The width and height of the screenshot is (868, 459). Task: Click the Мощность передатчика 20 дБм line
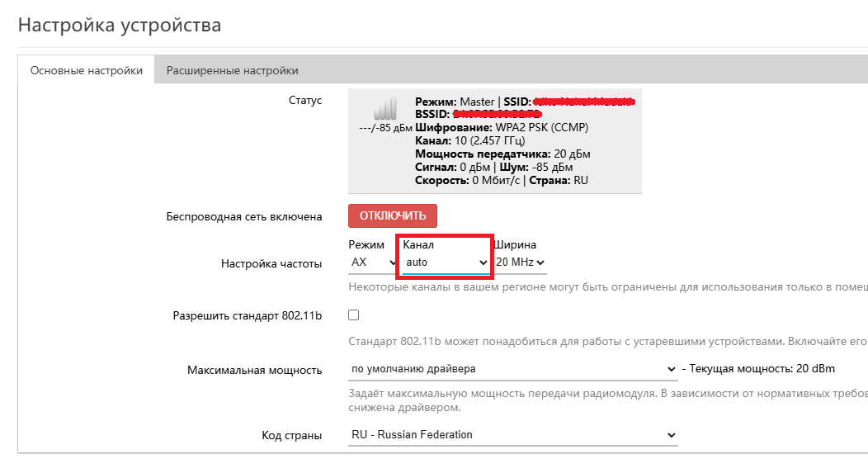point(502,154)
